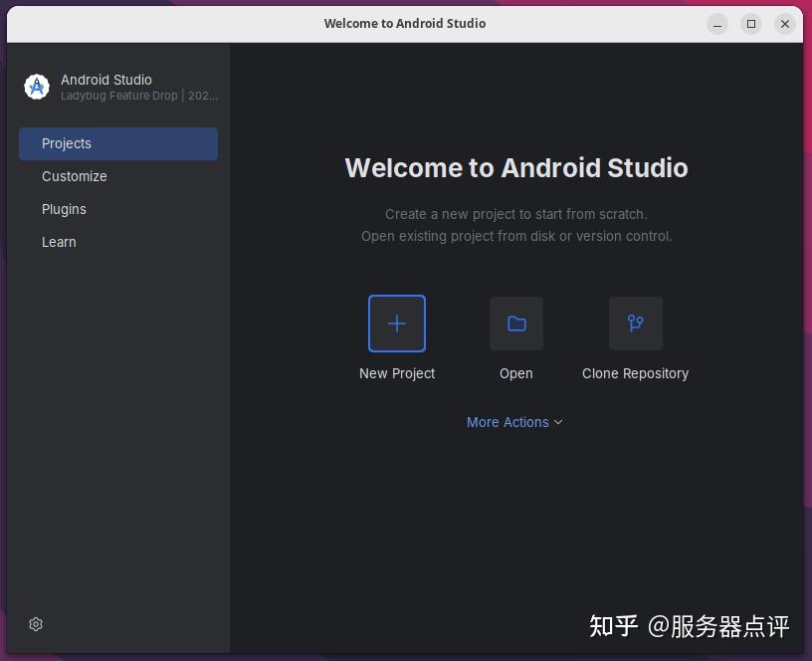Open the settings gear at bottom left
The height and width of the screenshot is (661, 812).
[x=35, y=624]
